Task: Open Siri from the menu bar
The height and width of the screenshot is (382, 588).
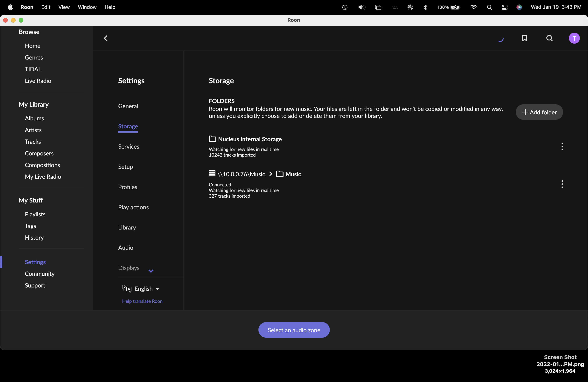Action: pos(519,7)
